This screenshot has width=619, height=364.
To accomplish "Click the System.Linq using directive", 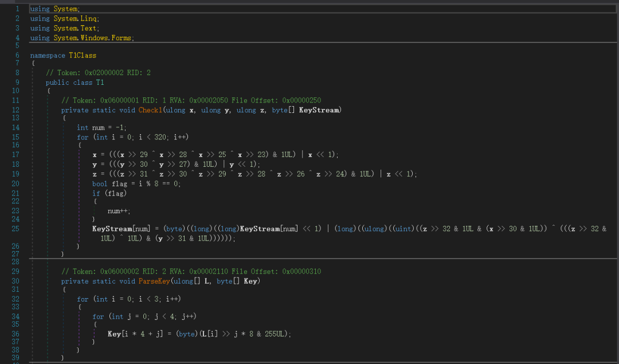I will (x=65, y=18).
